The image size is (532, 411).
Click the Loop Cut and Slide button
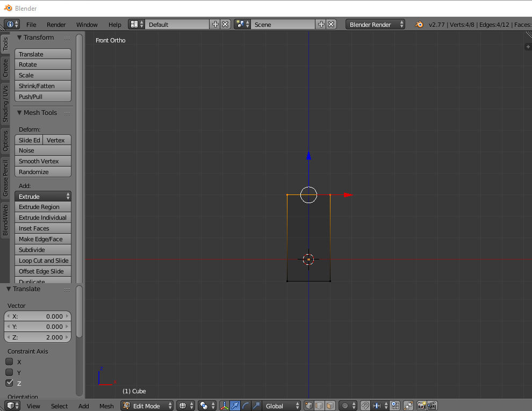pyautogui.click(x=43, y=261)
